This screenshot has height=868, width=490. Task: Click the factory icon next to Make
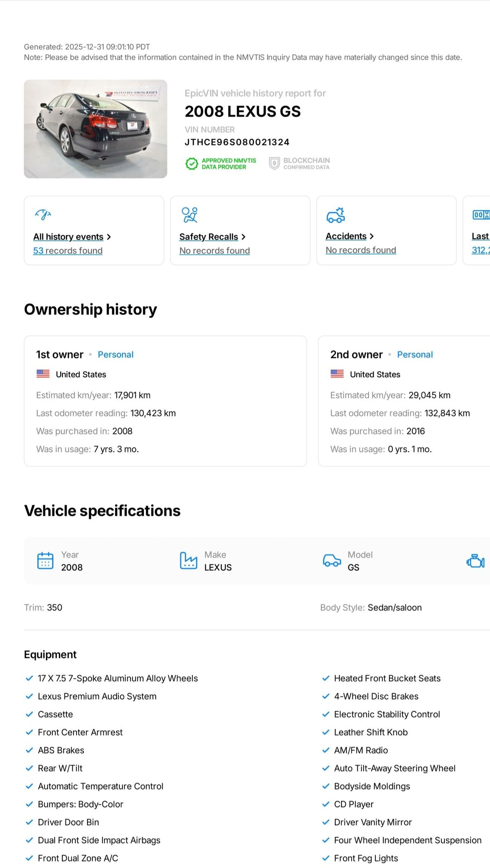pyautogui.click(x=188, y=560)
